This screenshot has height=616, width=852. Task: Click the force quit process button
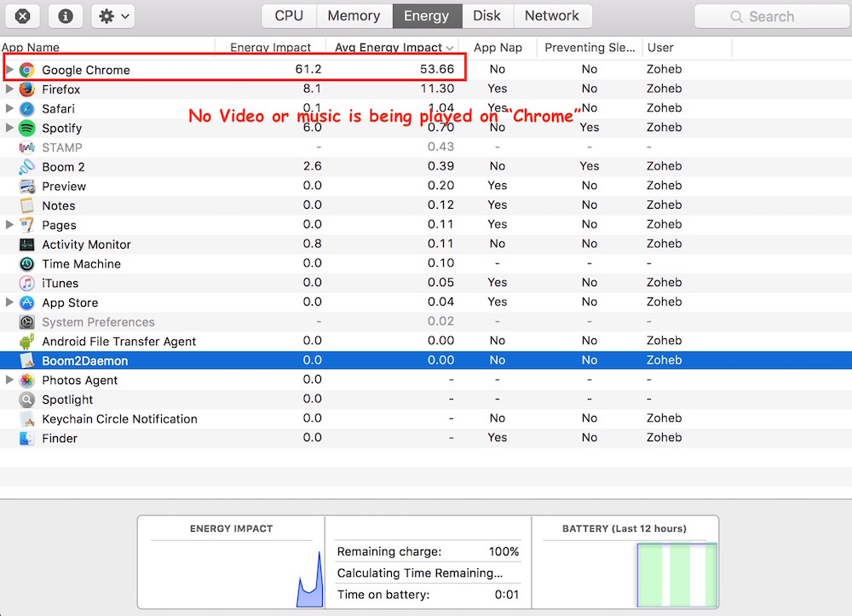click(23, 15)
